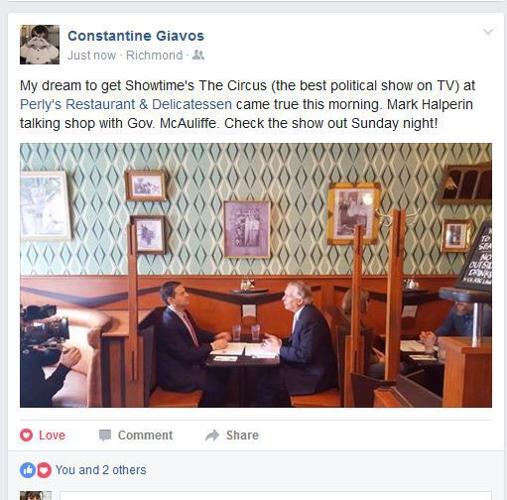
Task: Click the friends audience privacy icon
Action: [x=198, y=55]
